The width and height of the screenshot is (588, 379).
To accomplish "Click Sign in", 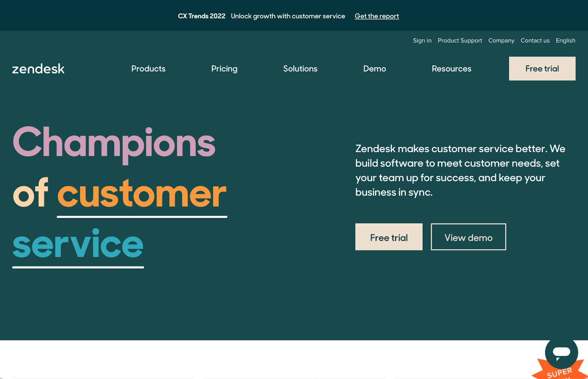I will pos(422,40).
